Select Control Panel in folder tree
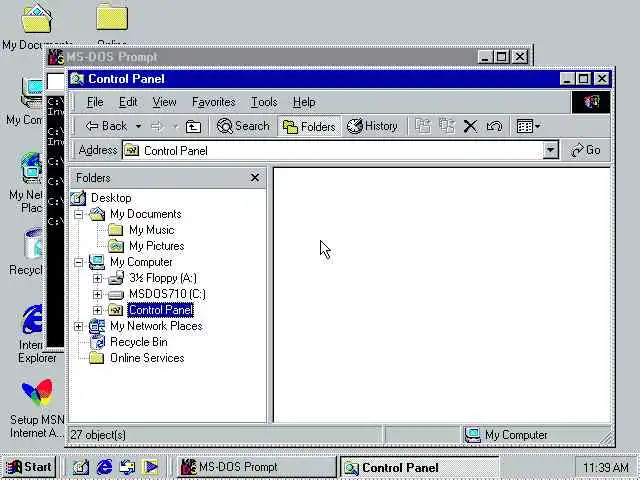Viewport: 640px width, 480px height. (x=160, y=310)
